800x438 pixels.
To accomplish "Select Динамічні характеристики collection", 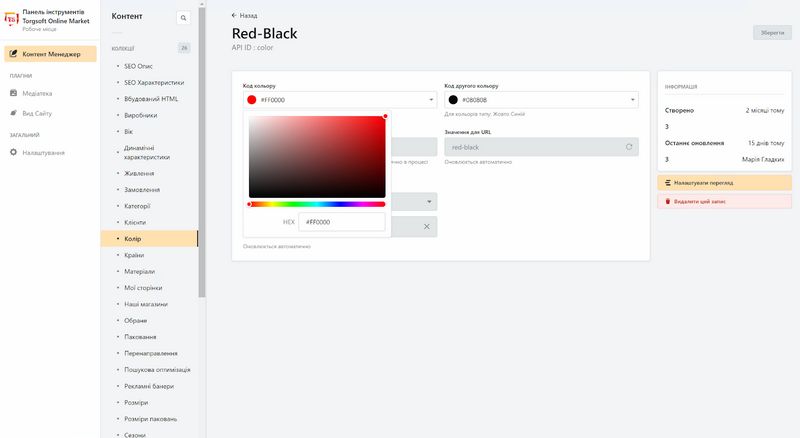I will [149, 152].
